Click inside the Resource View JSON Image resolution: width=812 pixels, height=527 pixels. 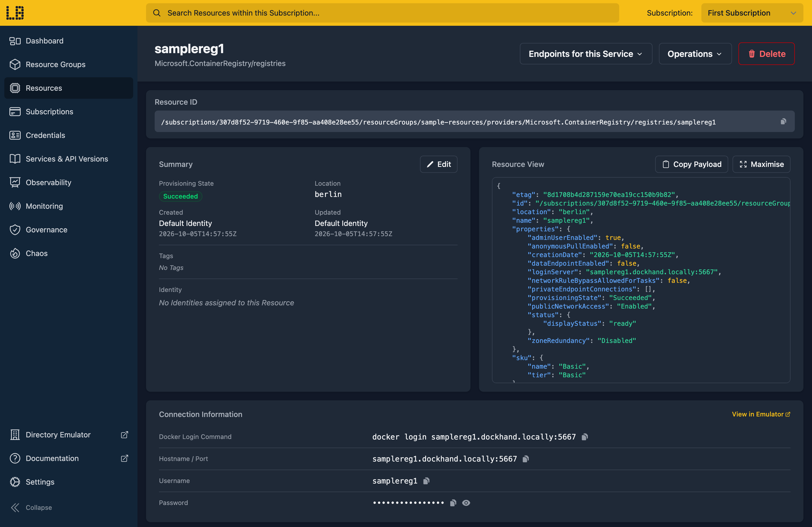click(x=641, y=280)
